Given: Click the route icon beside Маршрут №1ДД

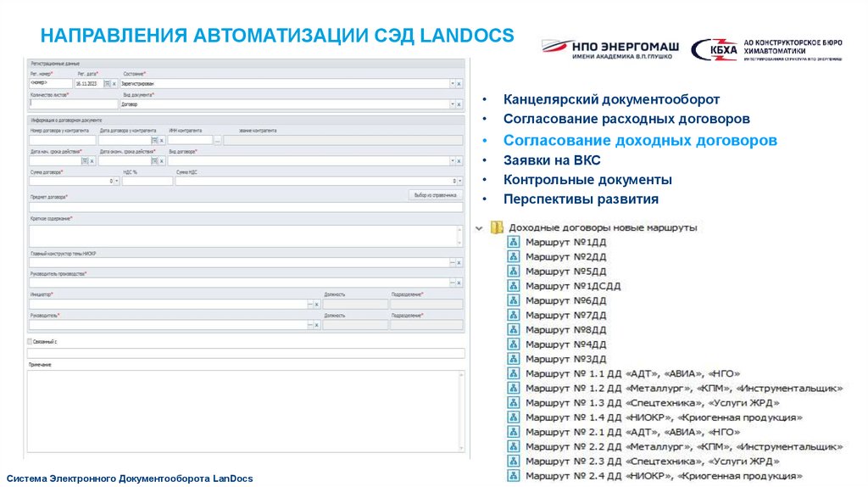Looking at the screenshot, I should (514, 242).
